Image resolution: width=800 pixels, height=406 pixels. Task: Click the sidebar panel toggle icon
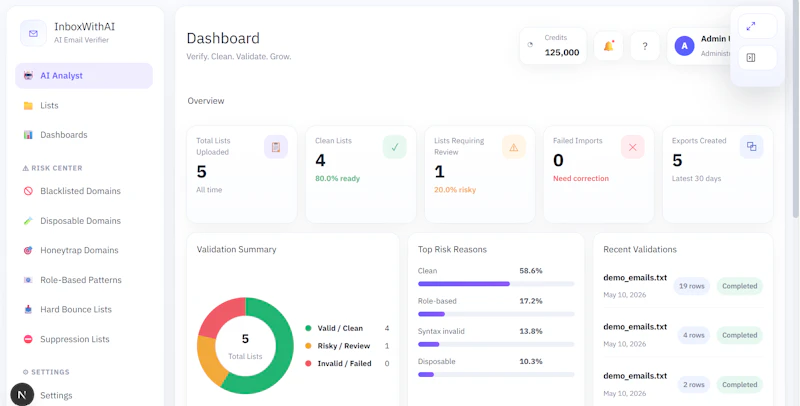pos(757,58)
